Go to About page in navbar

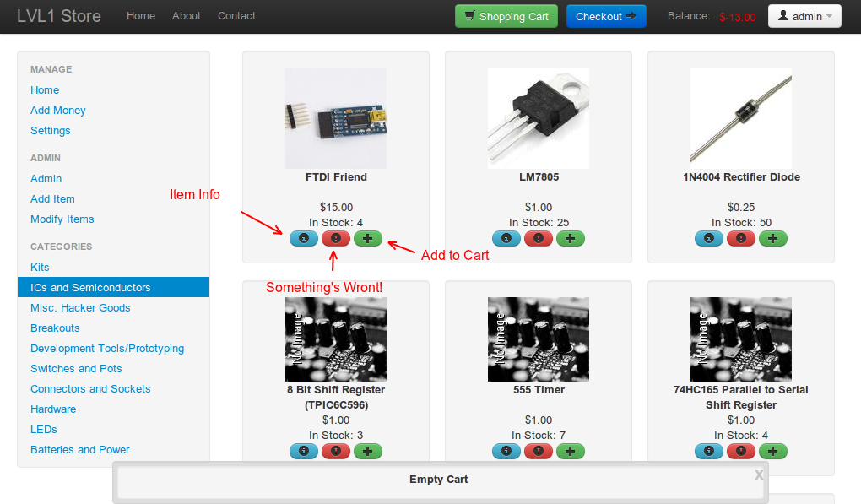(x=186, y=16)
